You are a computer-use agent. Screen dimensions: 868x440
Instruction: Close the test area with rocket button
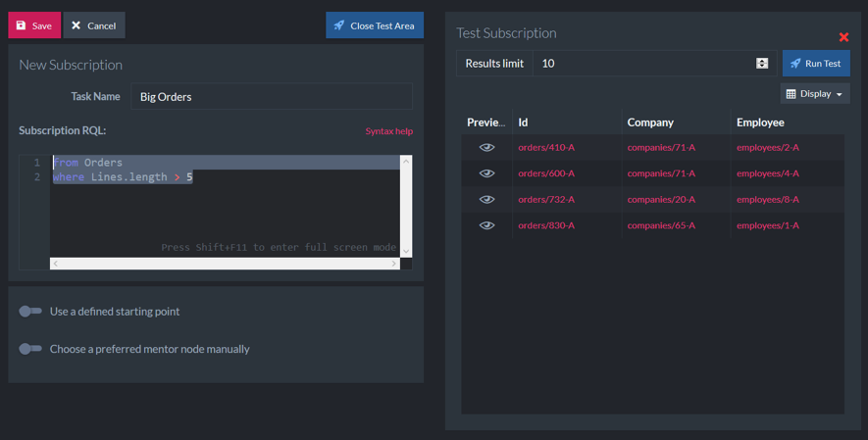tap(375, 25)
